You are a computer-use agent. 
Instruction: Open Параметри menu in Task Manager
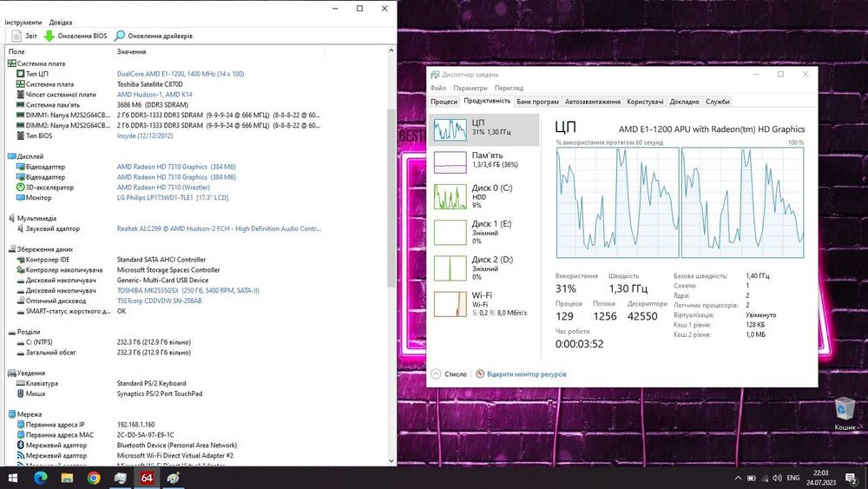(470, 88)
